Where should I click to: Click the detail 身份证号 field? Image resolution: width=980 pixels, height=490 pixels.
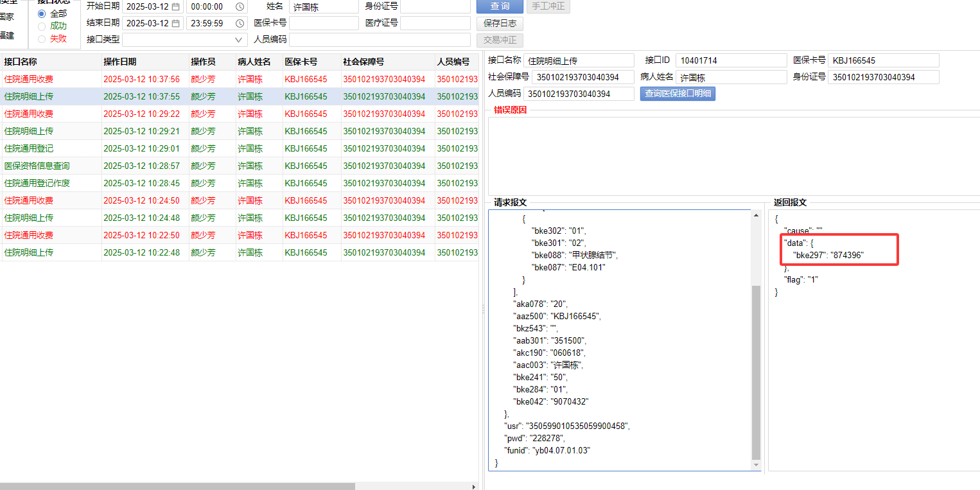(884, 77)
